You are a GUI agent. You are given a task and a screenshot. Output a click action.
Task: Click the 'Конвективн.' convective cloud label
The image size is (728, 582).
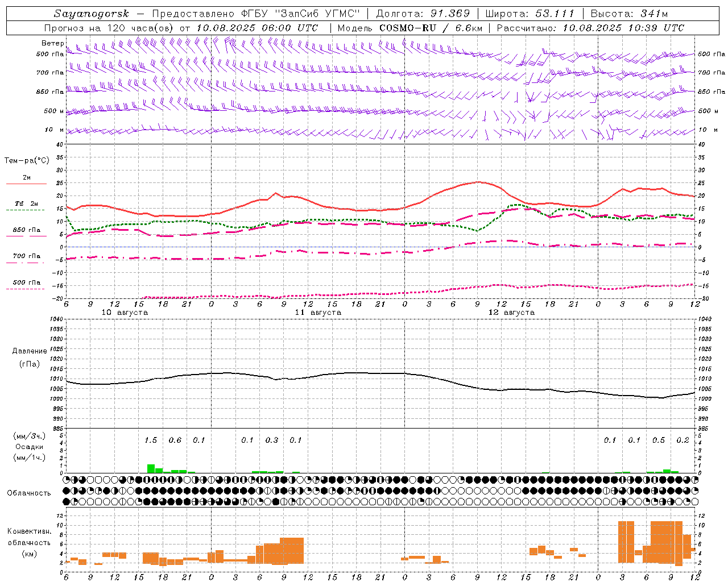click(x=29, y=531)
